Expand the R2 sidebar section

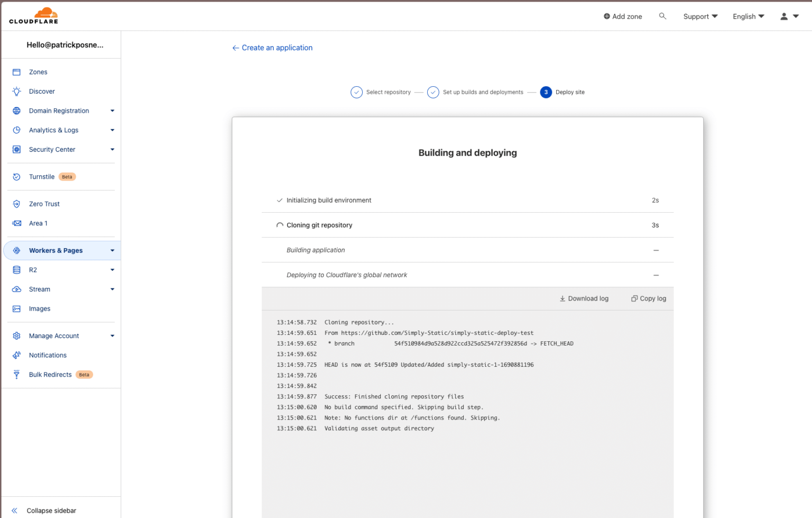coord(112,270)
